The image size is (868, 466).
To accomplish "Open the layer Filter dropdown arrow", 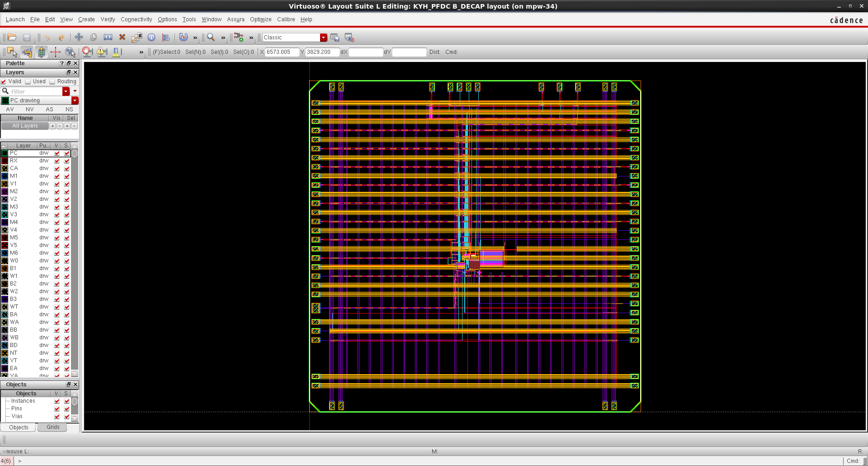I will click(x=66, y=91).
